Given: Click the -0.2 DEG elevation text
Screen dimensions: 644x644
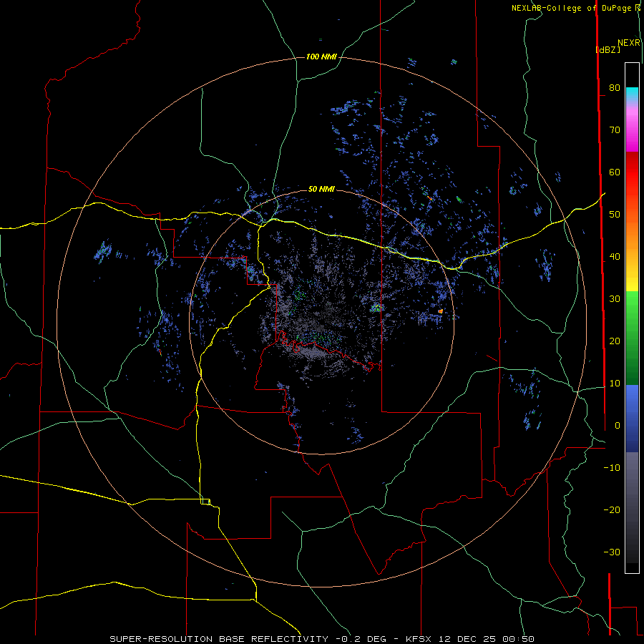Looking at the screenshot, I should click(360, 639).
